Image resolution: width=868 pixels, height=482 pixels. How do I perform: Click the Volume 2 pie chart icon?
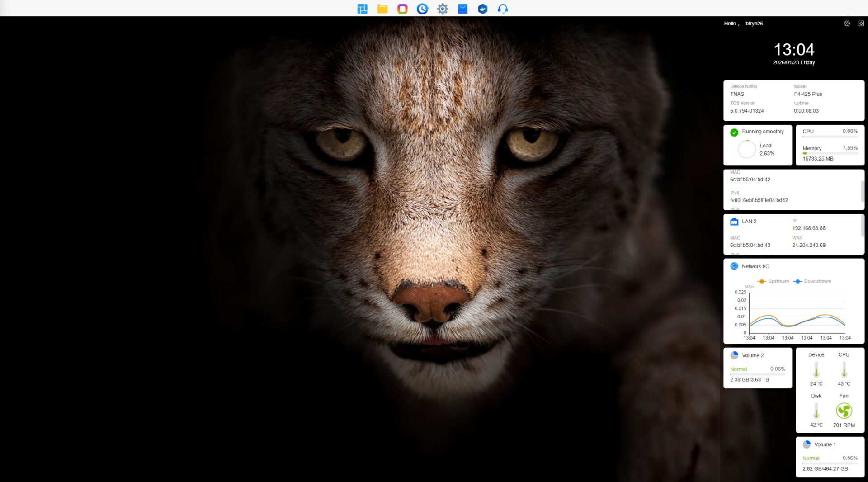734,355
